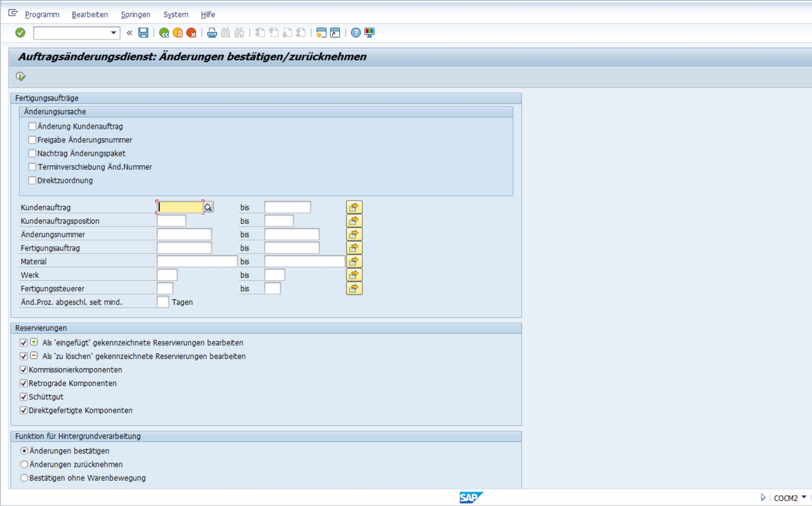Select the Änderungen zurücknehmen radio option

[x=24, y=464]
